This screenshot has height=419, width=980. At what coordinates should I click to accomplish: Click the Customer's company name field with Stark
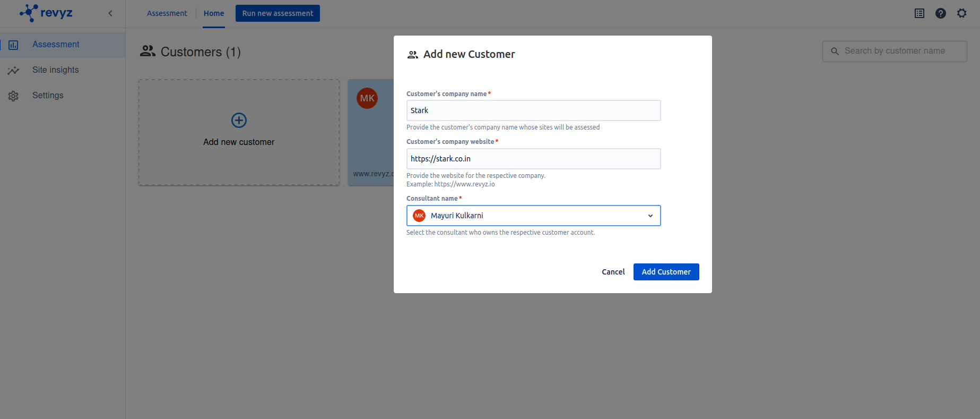pos(534,110)
